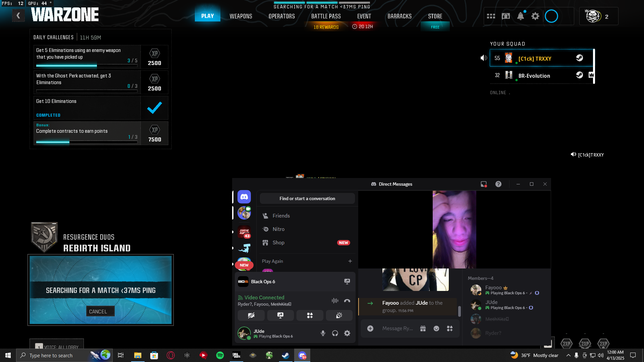The width and height of the screenshot is (644, 362).
Task: Open Spotify from the taskbar
Action: pyautogui.click(x=220, y=355)
